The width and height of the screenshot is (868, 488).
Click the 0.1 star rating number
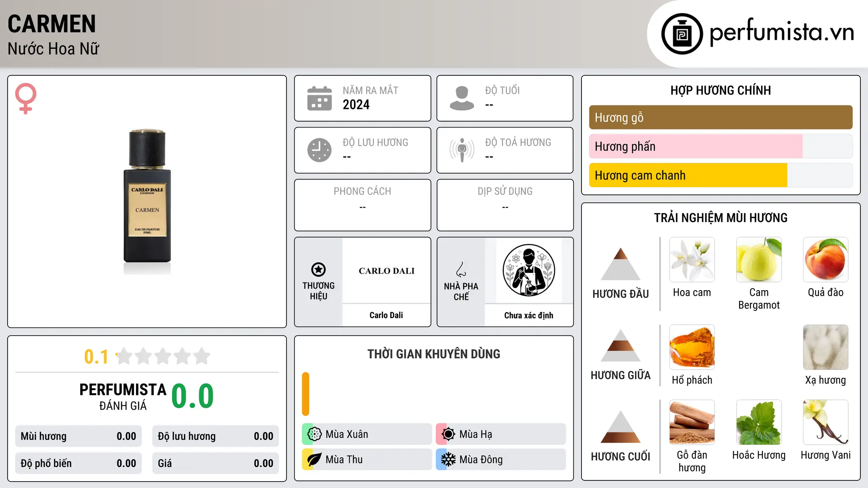96,357
